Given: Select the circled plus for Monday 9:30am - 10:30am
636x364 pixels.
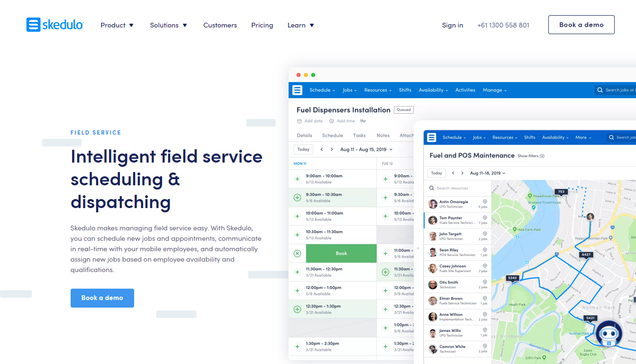Looking at the screenshot, I should (297, 198).
